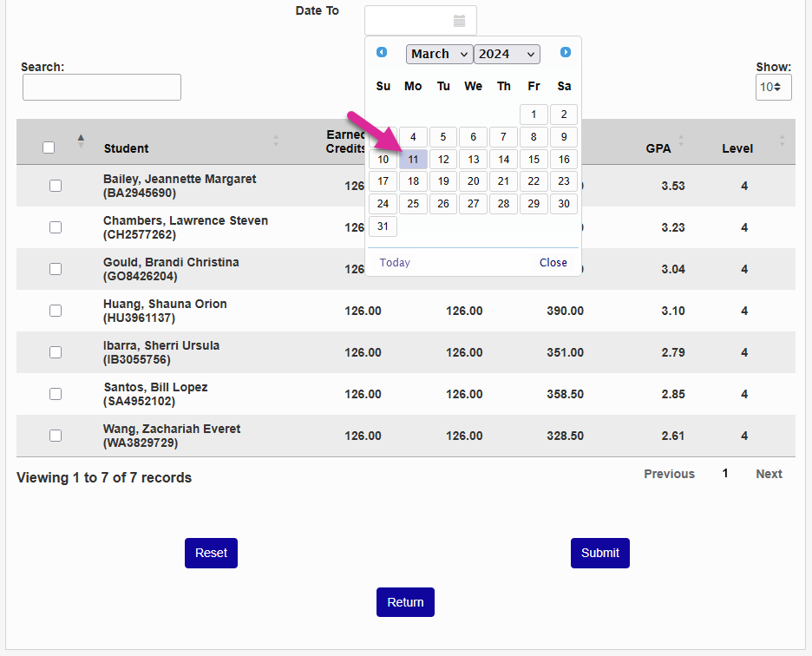Change the Show records count selector
This screenshot has height=656, width=812.
[773, 87]
